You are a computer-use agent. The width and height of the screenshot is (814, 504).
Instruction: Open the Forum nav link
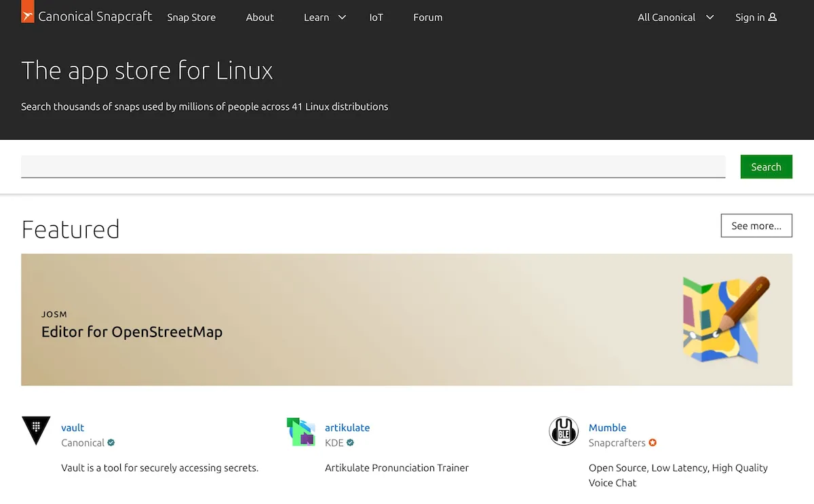(428, 18)
